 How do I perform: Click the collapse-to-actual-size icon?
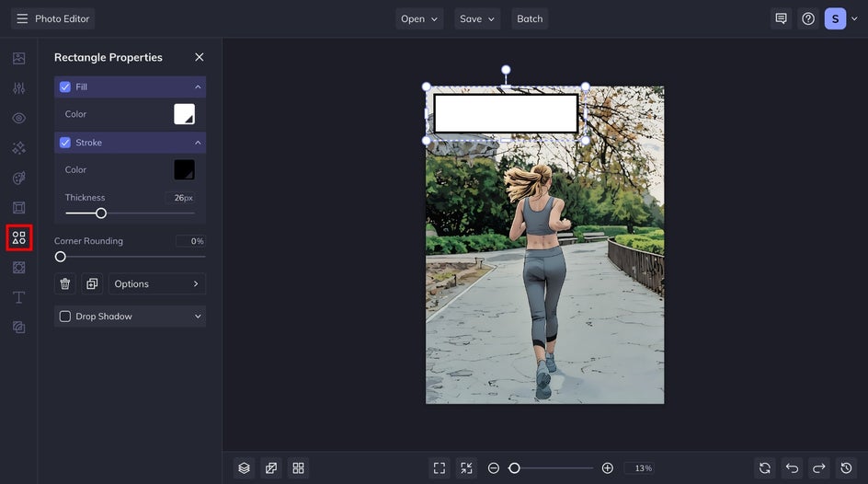(x=467, y=468)
